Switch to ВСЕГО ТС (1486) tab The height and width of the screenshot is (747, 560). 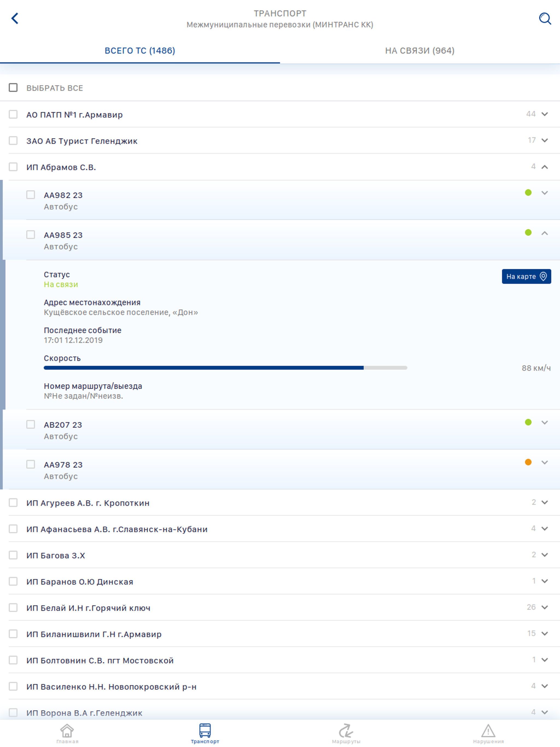click(x=140, y=51)
